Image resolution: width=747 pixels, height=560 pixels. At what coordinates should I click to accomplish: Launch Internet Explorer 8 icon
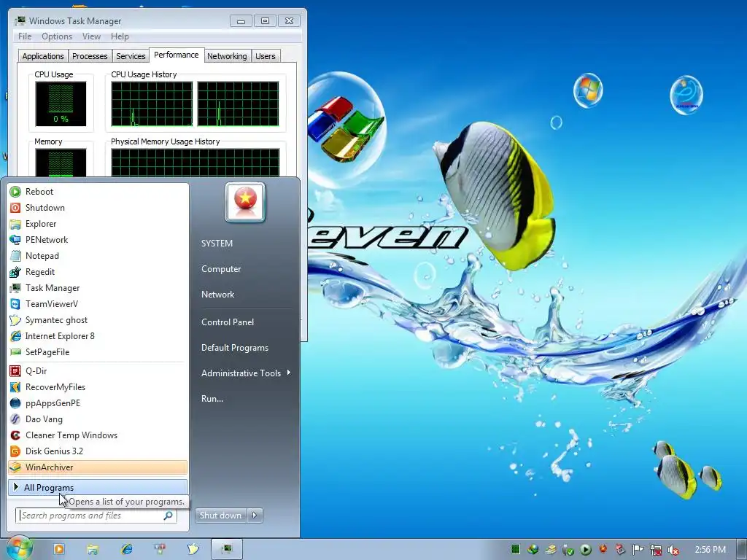15,336
